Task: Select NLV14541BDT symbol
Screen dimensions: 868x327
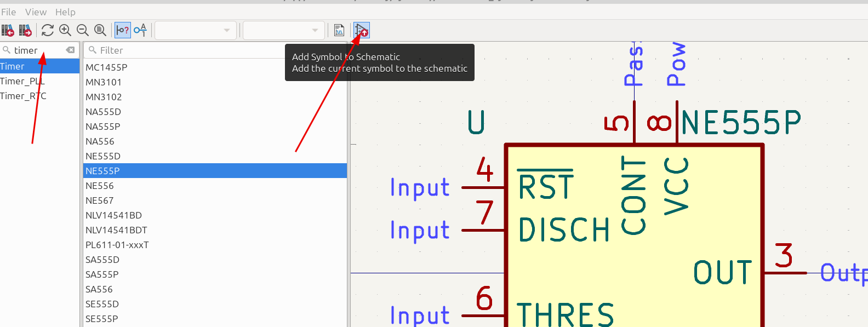Action: [215, 230]
